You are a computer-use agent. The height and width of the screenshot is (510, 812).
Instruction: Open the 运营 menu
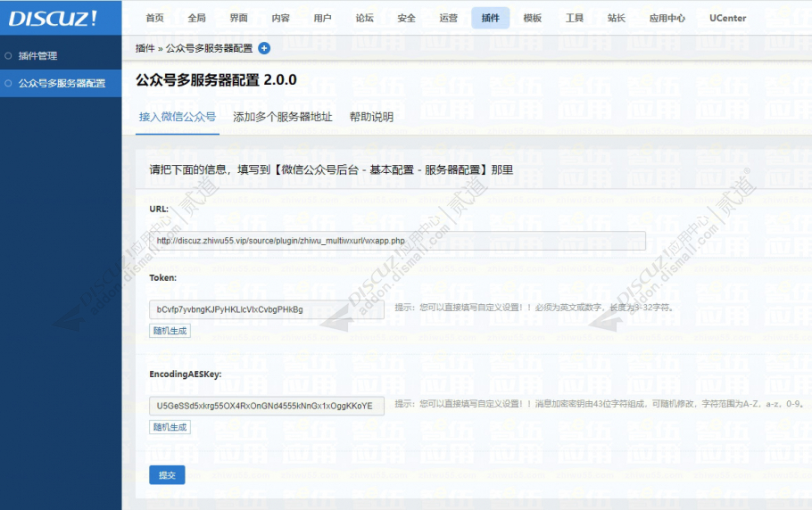pos(449,18)
